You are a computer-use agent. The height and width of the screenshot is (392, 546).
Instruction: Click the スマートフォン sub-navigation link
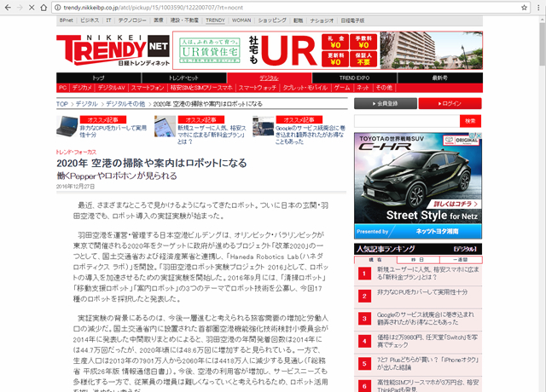(x=148, y=87)
